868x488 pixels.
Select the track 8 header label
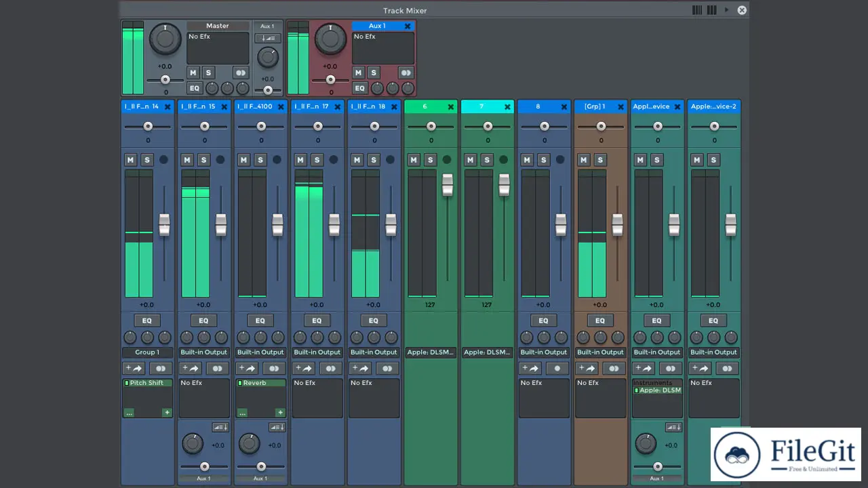point(538,106)
